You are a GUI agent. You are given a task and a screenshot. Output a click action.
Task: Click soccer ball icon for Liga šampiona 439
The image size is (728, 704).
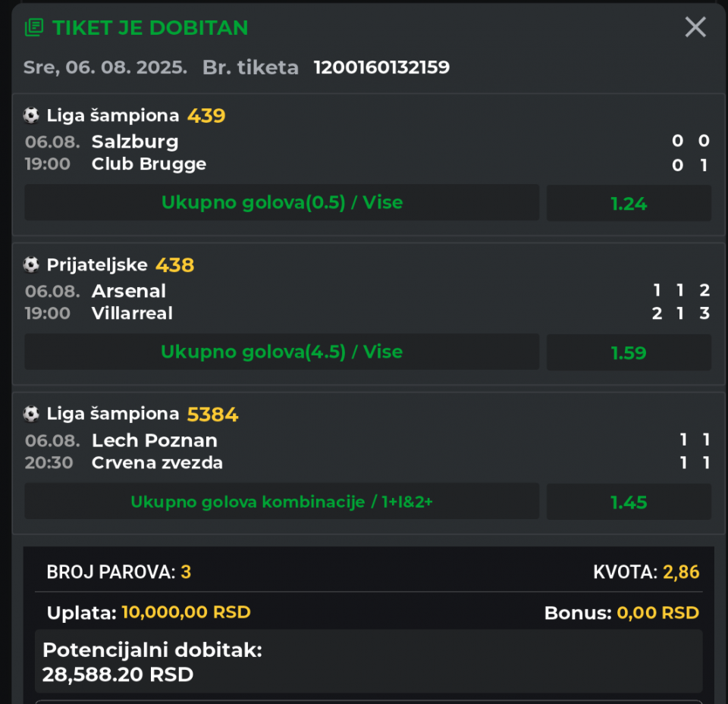[x=31, y=115]
